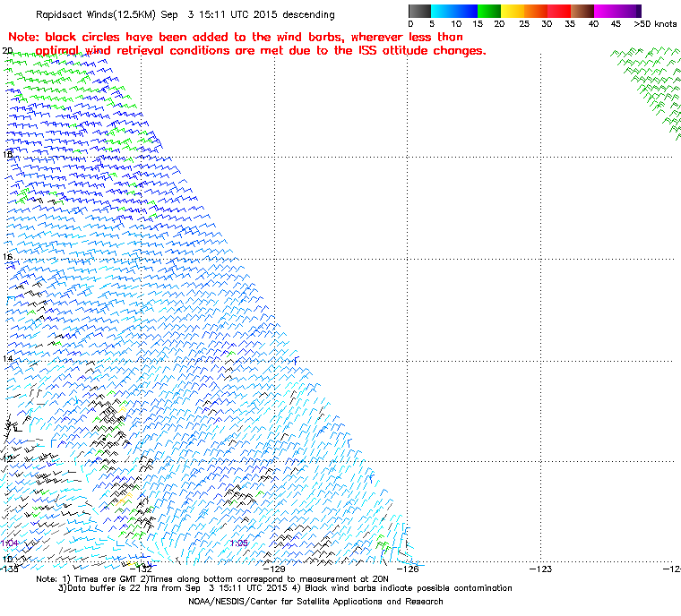Click the latitude label '20'
This screenshot has height=616, width=681.
(7, 51)
